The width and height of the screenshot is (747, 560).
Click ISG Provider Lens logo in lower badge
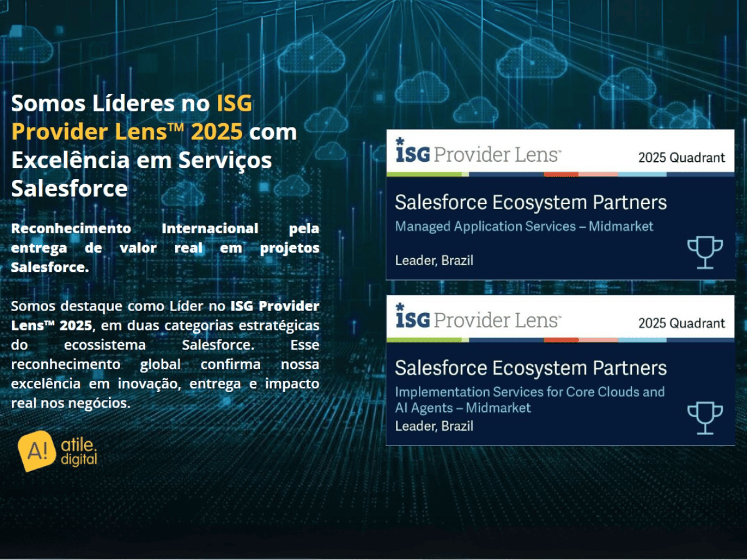478,317
